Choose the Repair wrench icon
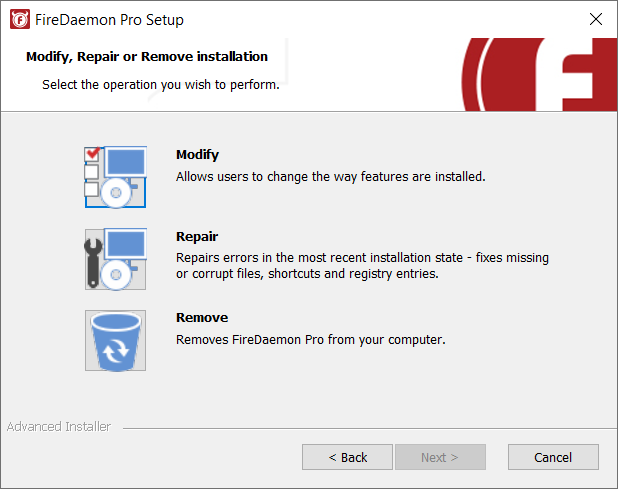This screenshot has width=618, height=489. pyautogui.click(x=115, y=259)
